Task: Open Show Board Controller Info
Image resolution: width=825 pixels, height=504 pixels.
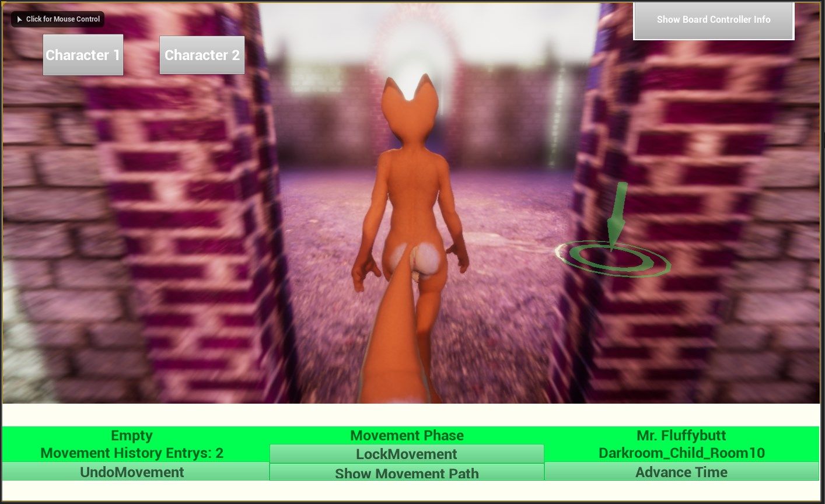Action: click(x=714, y=20)
